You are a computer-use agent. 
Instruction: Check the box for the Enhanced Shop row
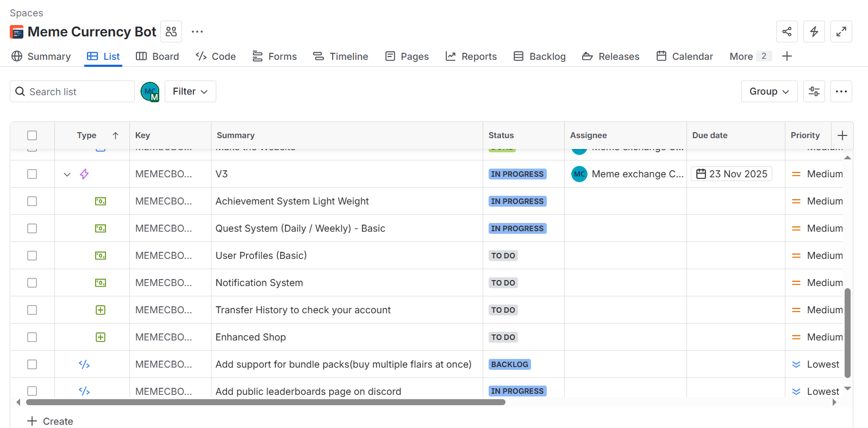[32, 337]
